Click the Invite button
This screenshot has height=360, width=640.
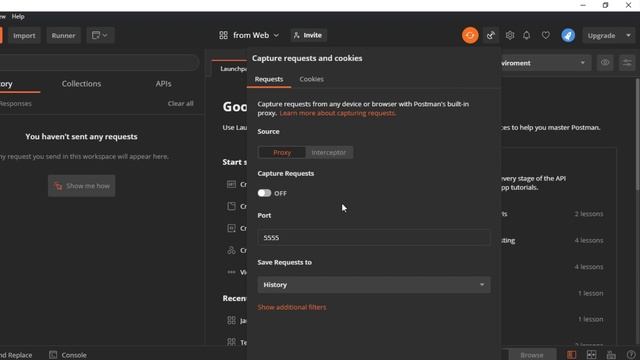point(308,36)
